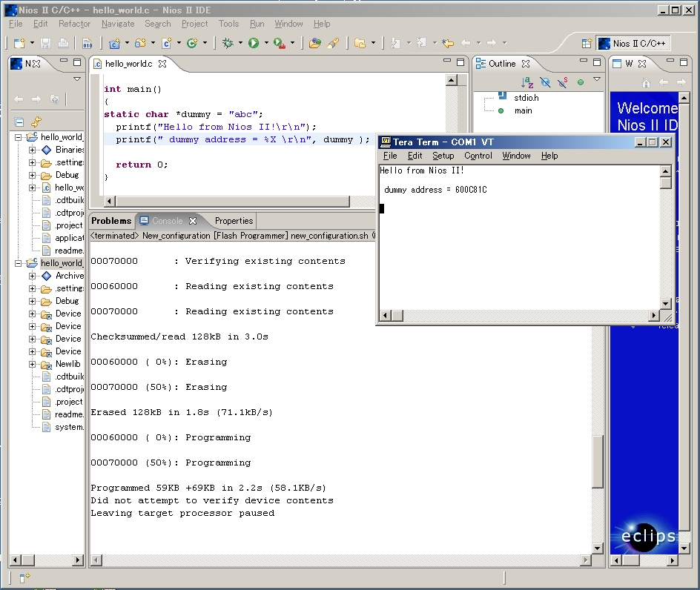
Task: Click the Debug bug icon in toolbar
Action: click(x=228, y=44)
